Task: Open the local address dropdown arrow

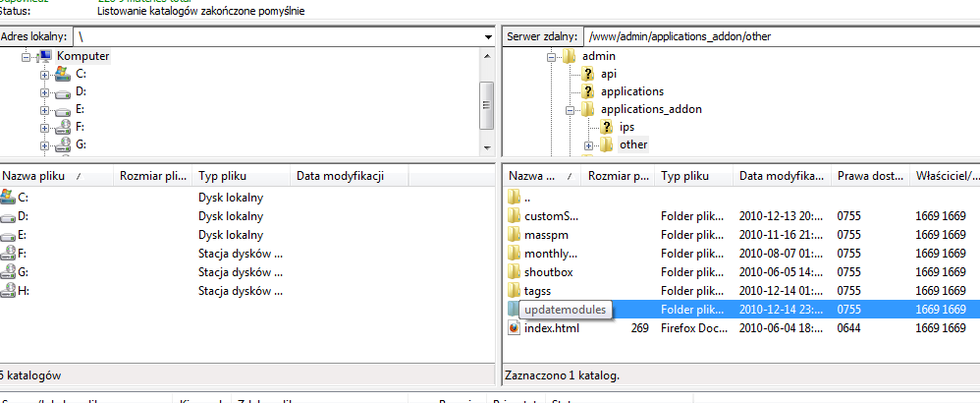Action: [488, 36]
